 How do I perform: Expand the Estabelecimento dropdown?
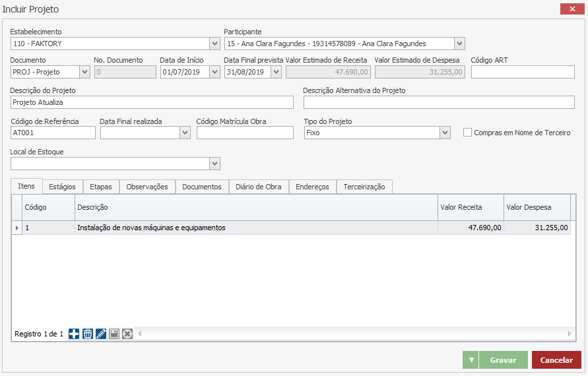[x=214, y=44]
